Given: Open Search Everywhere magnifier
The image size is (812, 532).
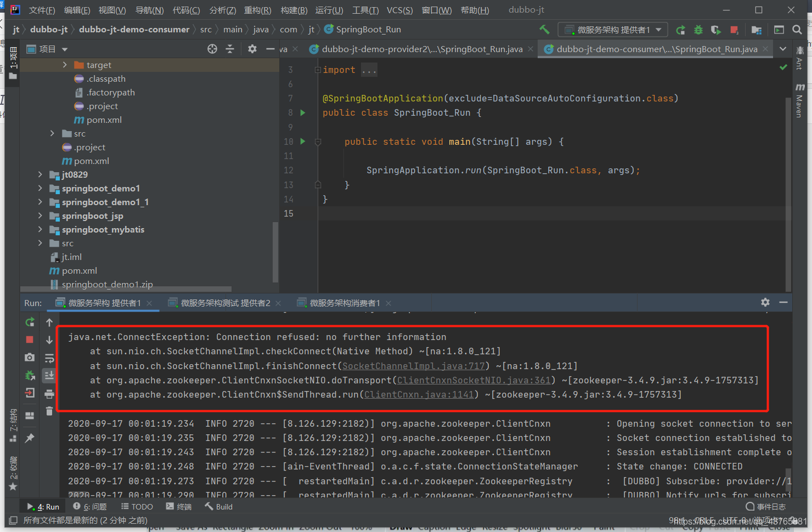Looking at the screenshot, I should (797, 30).
